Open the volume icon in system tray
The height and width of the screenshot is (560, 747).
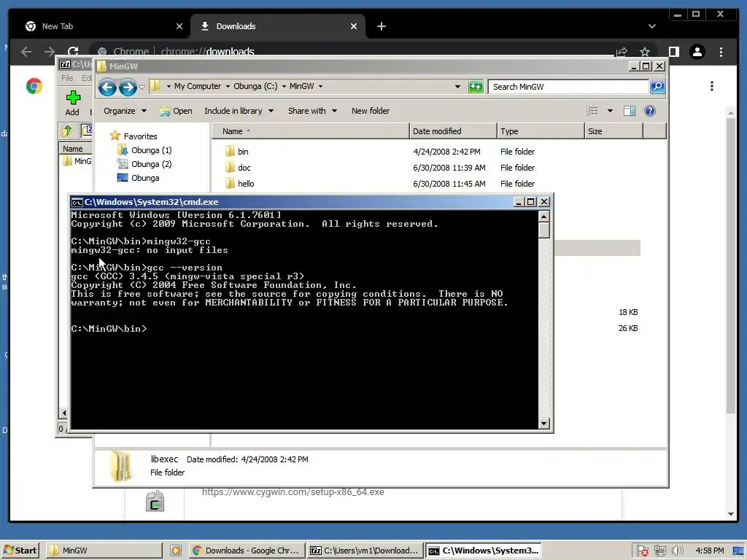point(677,551)
